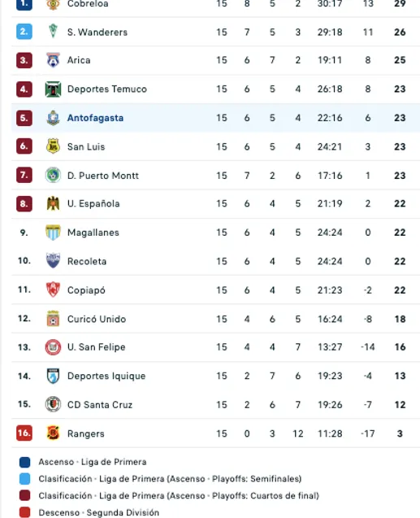Select the Curicó Unido team name

97,319
